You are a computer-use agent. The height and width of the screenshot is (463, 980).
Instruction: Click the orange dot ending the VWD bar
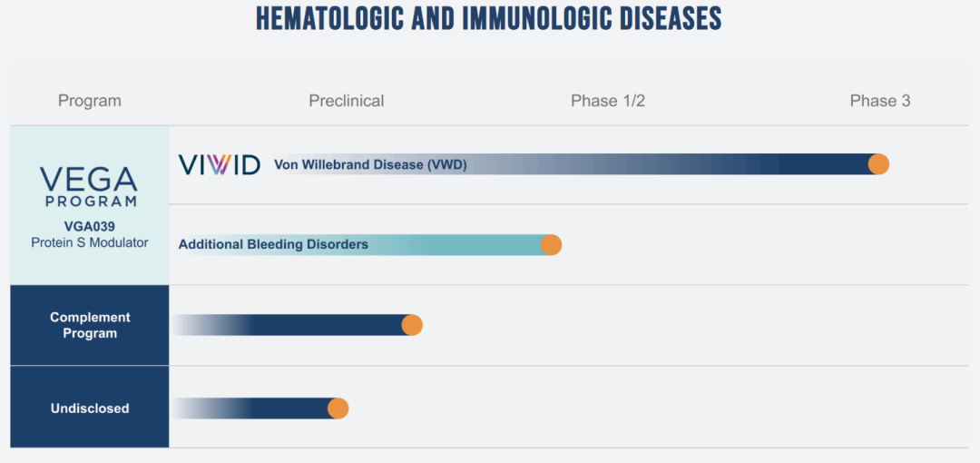coord(878,164)
